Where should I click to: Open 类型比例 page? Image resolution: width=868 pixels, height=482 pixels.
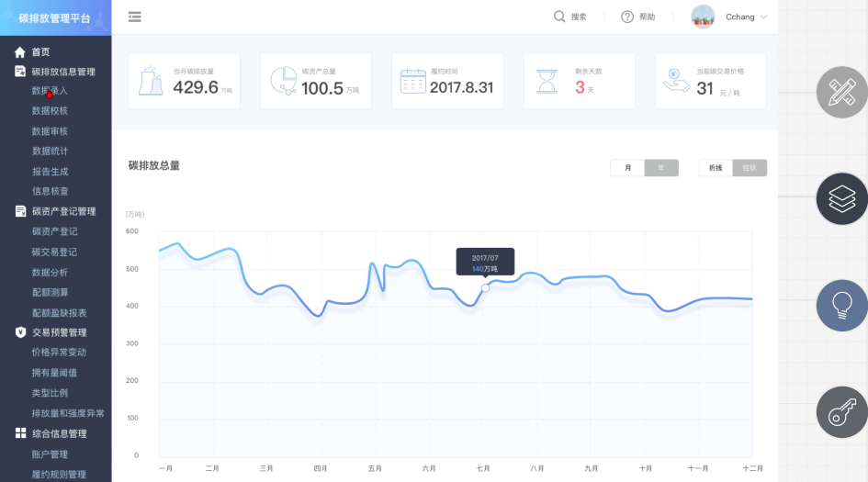[x=50, y=393]
